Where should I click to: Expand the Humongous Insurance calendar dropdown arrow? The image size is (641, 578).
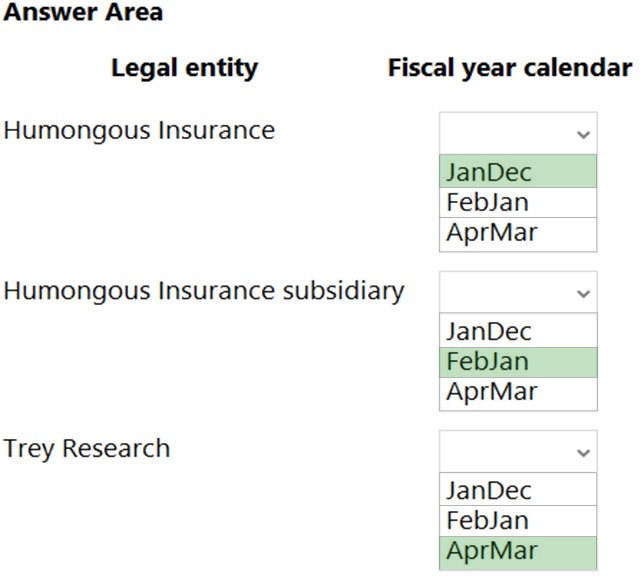coord(583,134)
